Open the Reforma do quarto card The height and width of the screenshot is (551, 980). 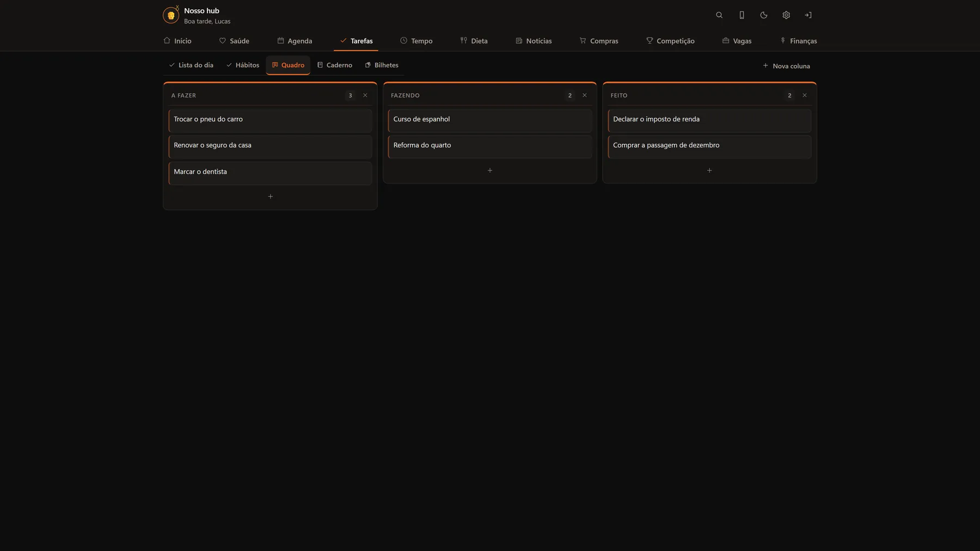coord(490,146)
